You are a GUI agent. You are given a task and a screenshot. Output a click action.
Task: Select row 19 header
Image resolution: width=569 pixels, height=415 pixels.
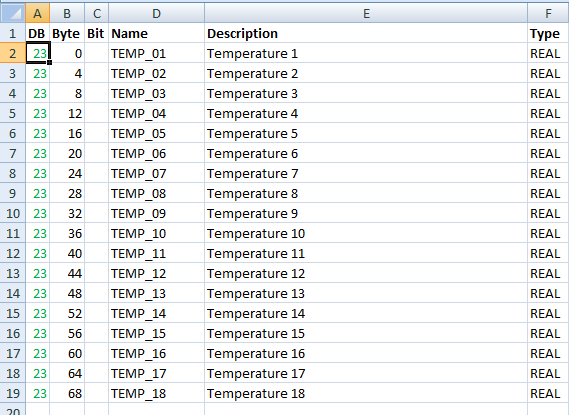13,393
